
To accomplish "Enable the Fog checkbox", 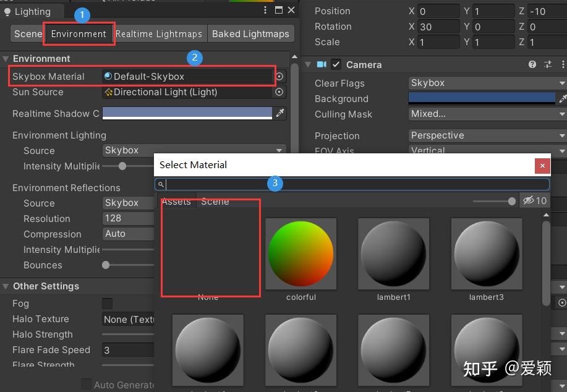I will 107,303.
